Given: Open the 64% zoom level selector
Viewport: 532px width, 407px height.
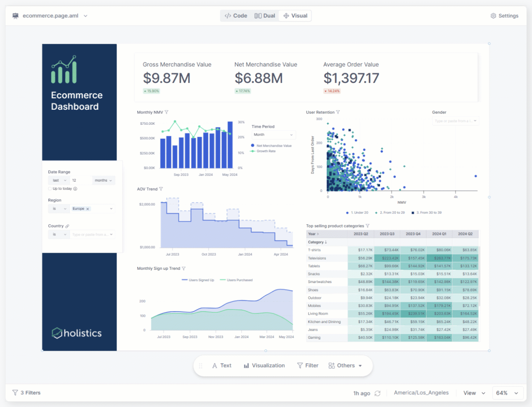Looking at the screenshot, I should pos(507,393).
